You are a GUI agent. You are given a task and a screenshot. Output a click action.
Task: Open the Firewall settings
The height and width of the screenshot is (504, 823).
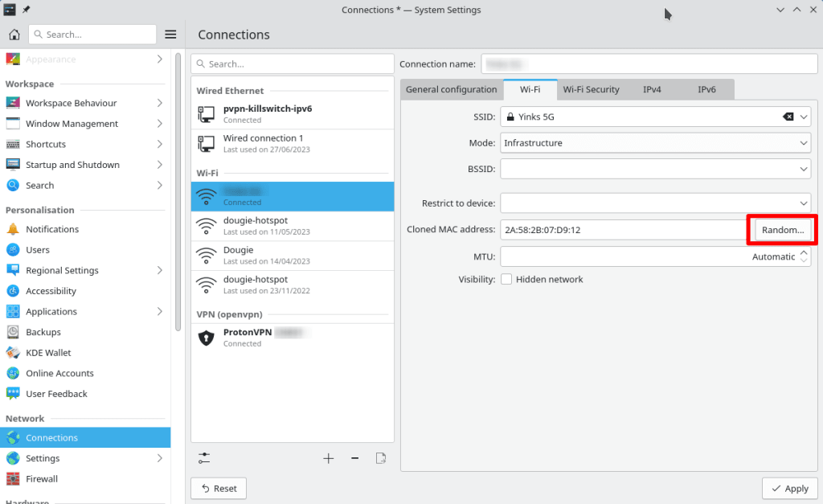[85, 479]
